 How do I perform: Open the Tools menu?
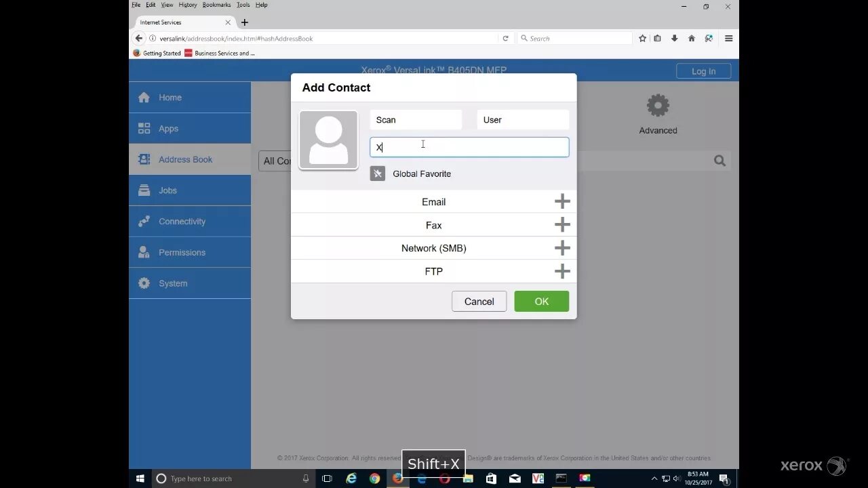[x=243, y=5]
